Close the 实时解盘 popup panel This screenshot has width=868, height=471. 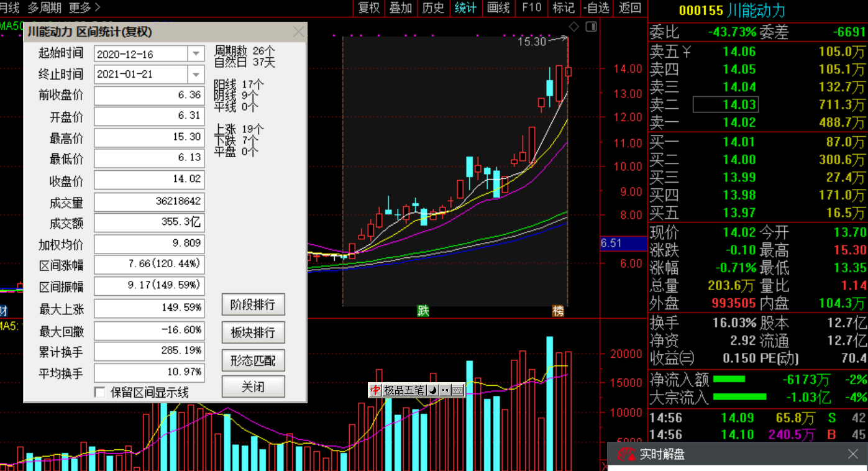pos(853,454)
